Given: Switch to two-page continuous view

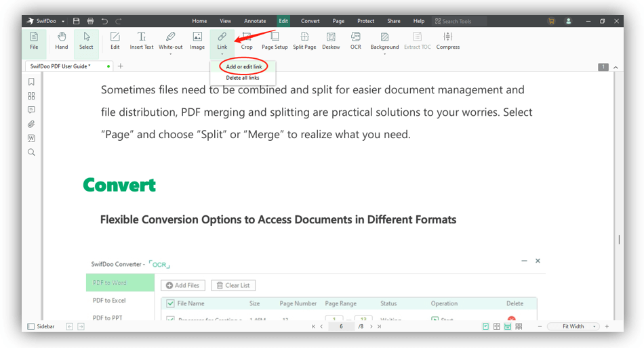Looking at the screenshot, I should 519,326.
